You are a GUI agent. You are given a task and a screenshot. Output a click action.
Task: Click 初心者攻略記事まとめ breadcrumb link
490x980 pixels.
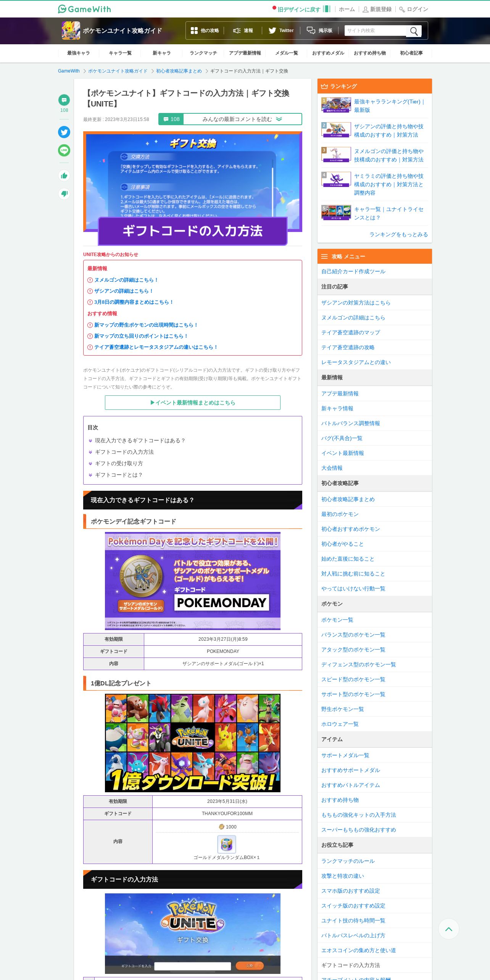[179, 71]
